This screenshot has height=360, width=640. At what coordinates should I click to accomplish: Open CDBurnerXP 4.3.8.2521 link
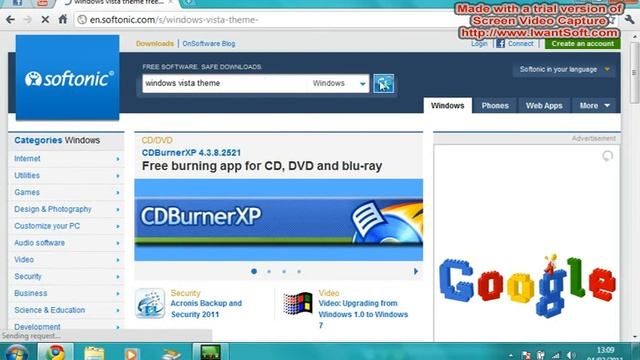click(x=191, y=153)
